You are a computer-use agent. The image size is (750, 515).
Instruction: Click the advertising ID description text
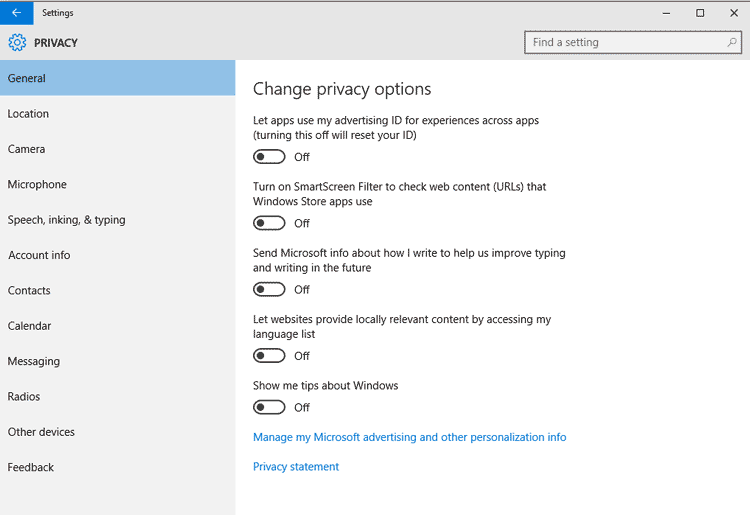click(396, 128)
